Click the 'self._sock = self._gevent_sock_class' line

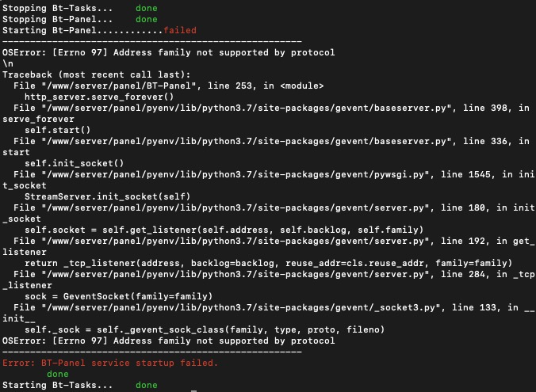click(x=205, y=330)
